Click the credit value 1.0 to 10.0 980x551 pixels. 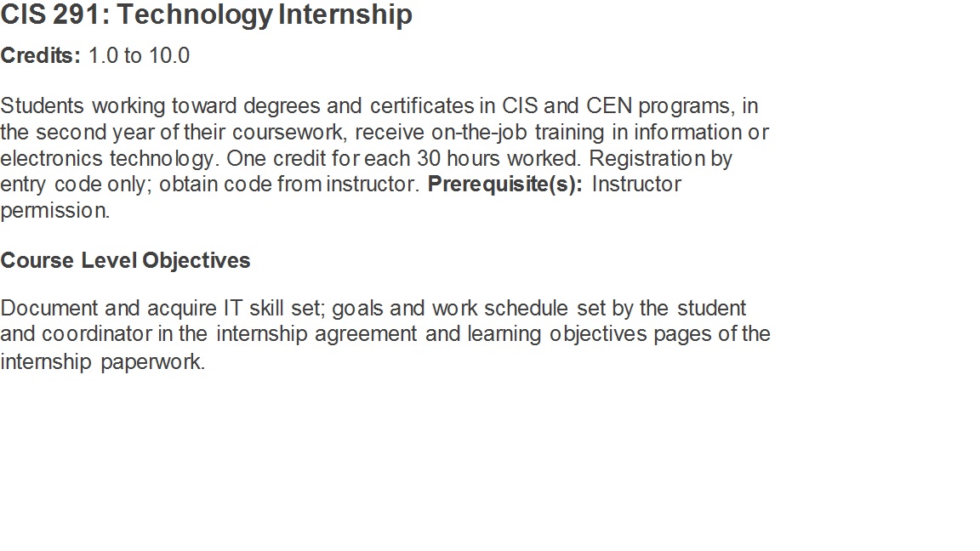point(139,56)
